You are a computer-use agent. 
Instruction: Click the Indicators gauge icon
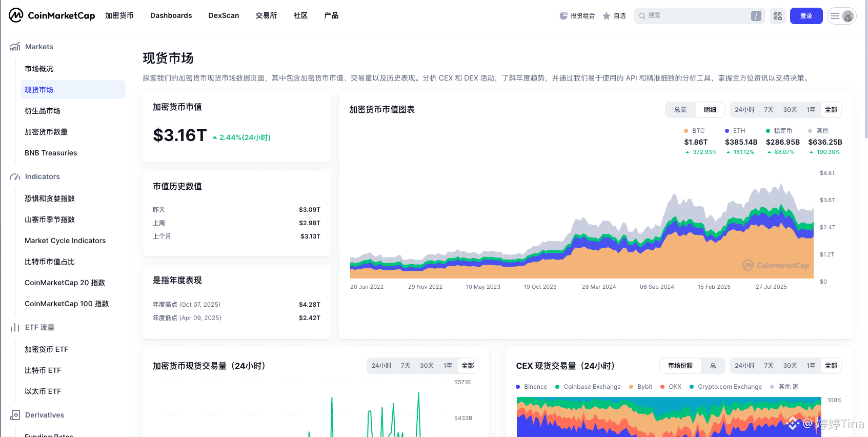tap(15, 176)
